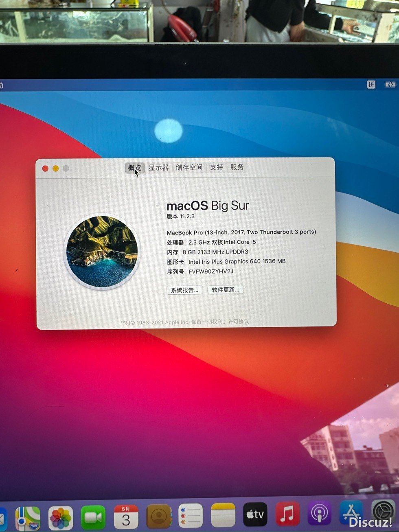Open Contacts from the Dock
This screenshot has width=399, height=532.
pyautogui.click(x=158, y=517)
